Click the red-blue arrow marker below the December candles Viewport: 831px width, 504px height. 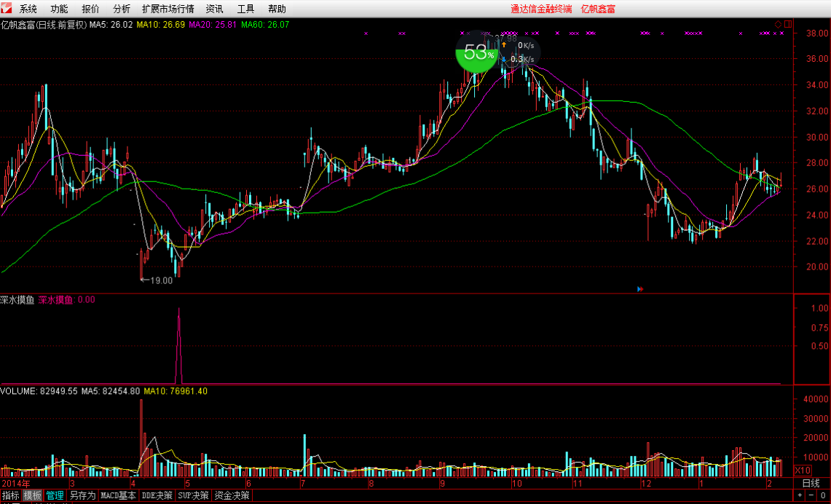[x=640, y=289]
